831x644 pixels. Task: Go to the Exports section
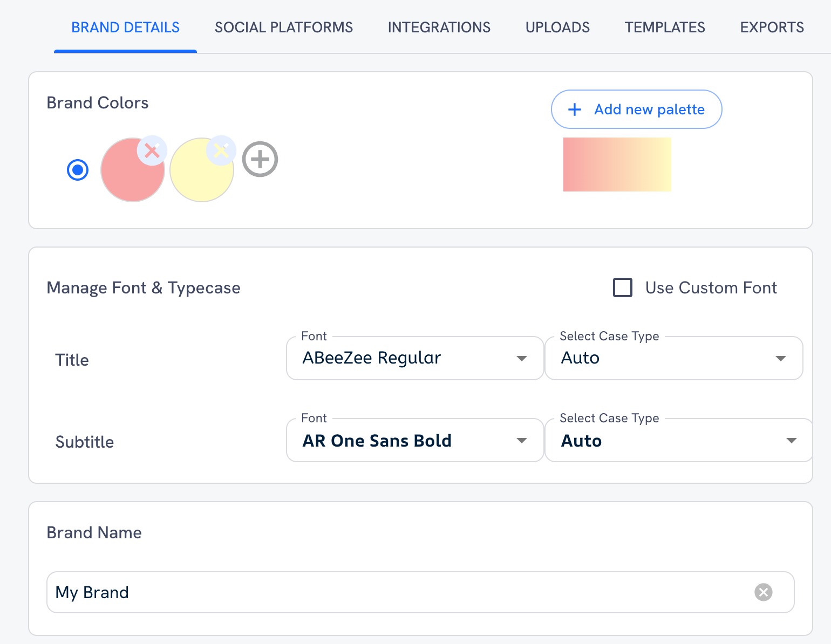[771, 27]
